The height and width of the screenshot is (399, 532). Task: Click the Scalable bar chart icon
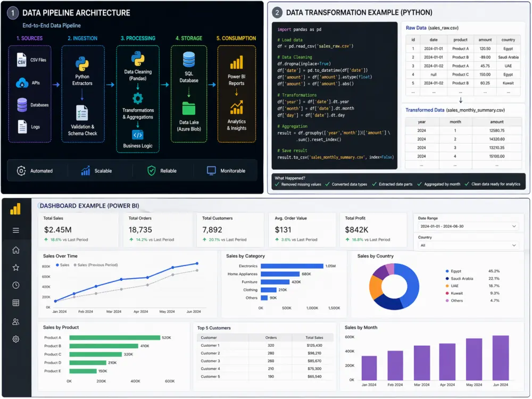coord(86,171)
